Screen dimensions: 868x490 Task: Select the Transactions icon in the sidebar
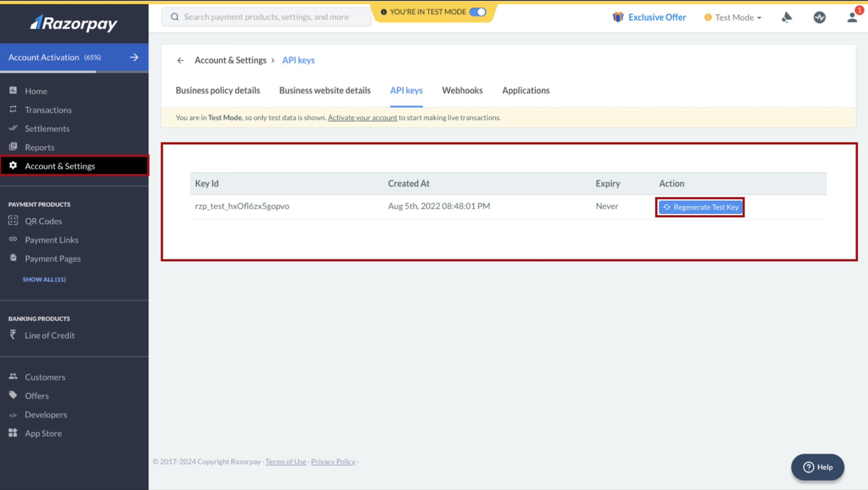coord(13,109)
